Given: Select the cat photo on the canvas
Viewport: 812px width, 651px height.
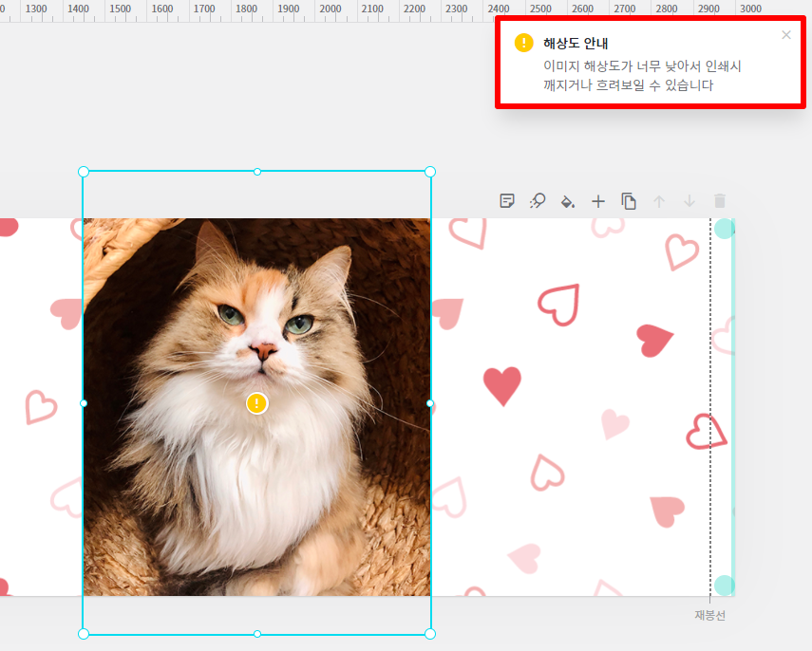Looking at the screenshot, I should click(x=190, y=474).
